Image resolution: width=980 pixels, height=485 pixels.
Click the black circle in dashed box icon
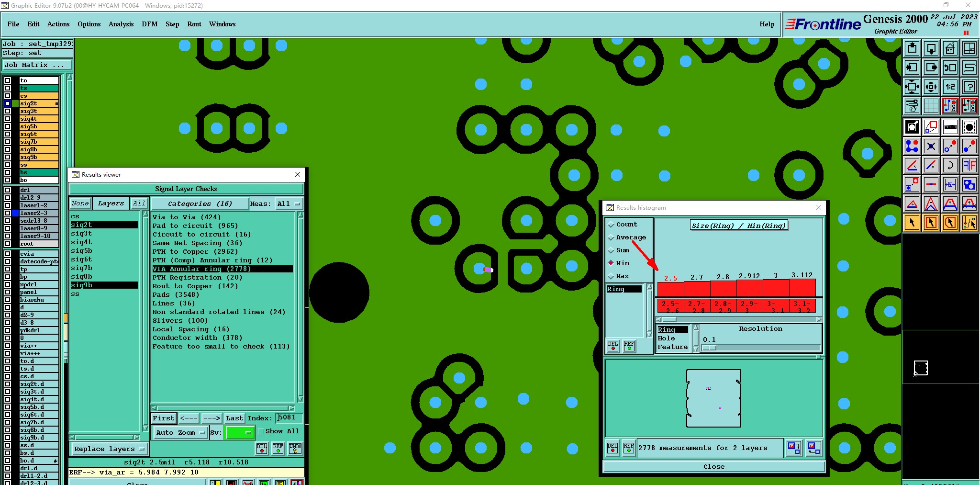[969, 127]
